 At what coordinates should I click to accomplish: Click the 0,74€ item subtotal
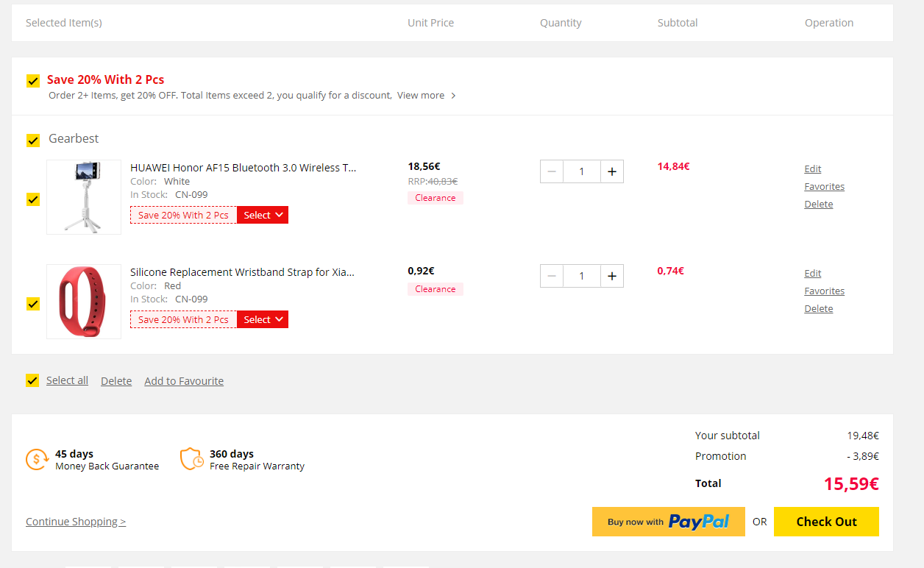tap(671, 271)
